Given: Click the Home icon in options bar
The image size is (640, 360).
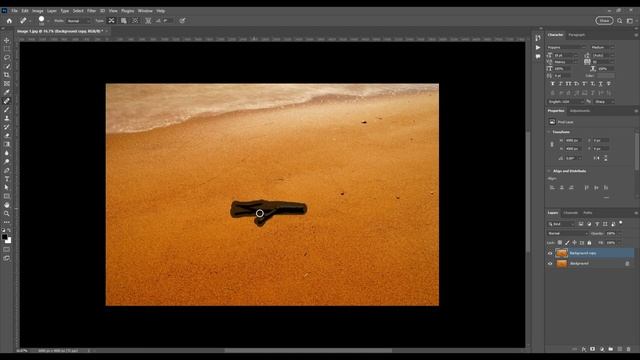Looking at the screenshot, I should 9,20.
